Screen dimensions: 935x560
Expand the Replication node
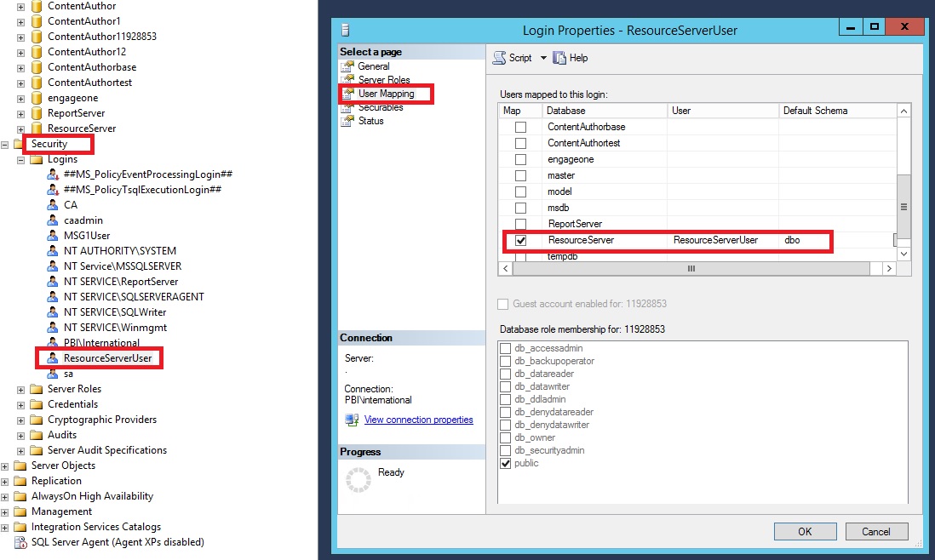click(x=5, y=480)
